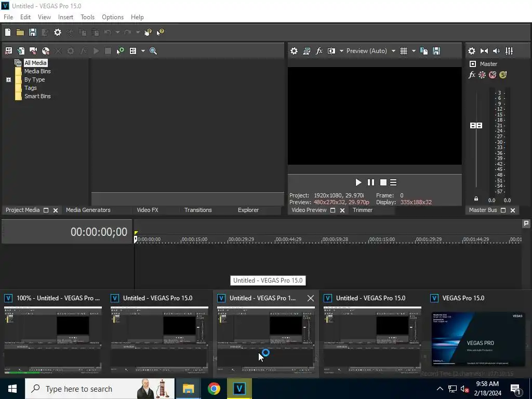The image size is (532, 399).
Task: Open the Insert menu
Action: tap(65, 17)
